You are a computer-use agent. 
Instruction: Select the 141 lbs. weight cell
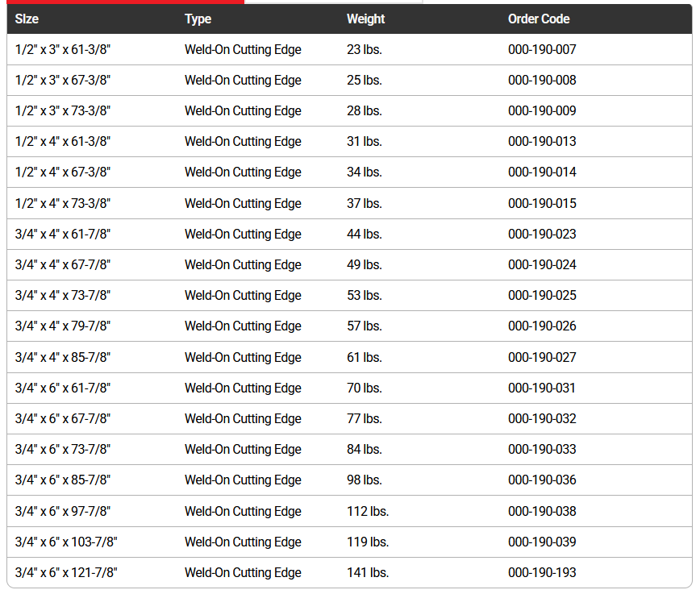368,573
